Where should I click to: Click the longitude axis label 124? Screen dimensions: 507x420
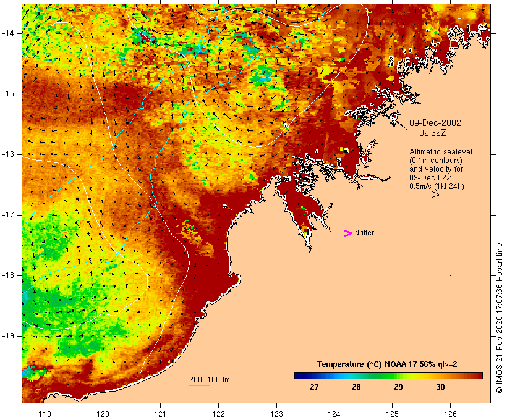click(334, 414)
